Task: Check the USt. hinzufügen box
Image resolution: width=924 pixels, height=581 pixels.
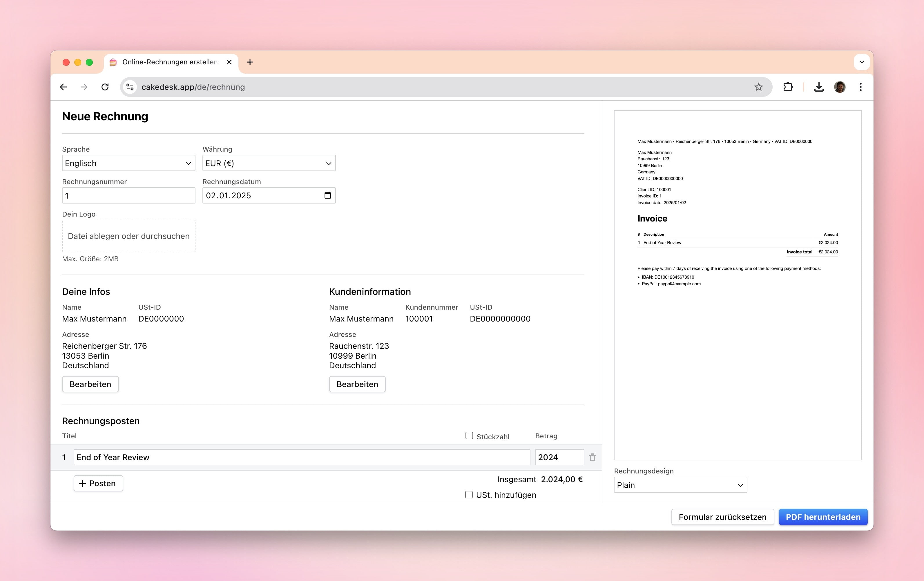Action: pos(468,495)
